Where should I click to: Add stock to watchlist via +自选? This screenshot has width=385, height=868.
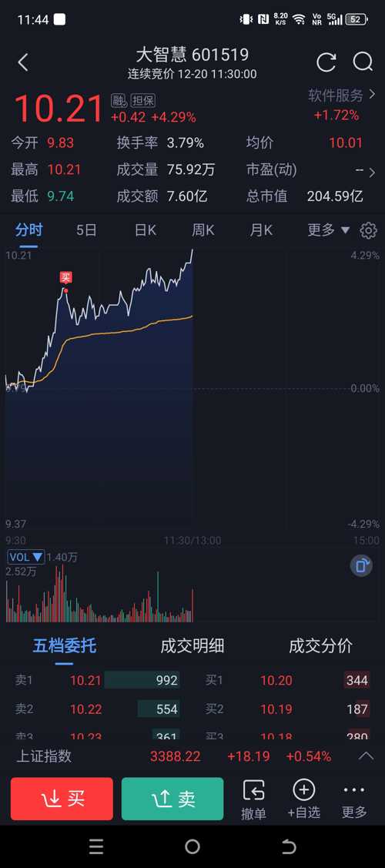tap(303, 799)
